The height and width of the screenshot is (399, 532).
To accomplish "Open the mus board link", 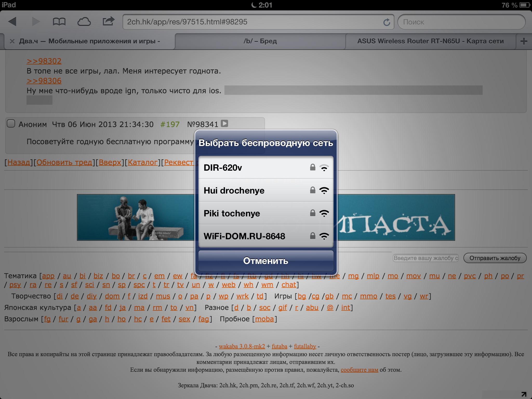I will point(163,296).
